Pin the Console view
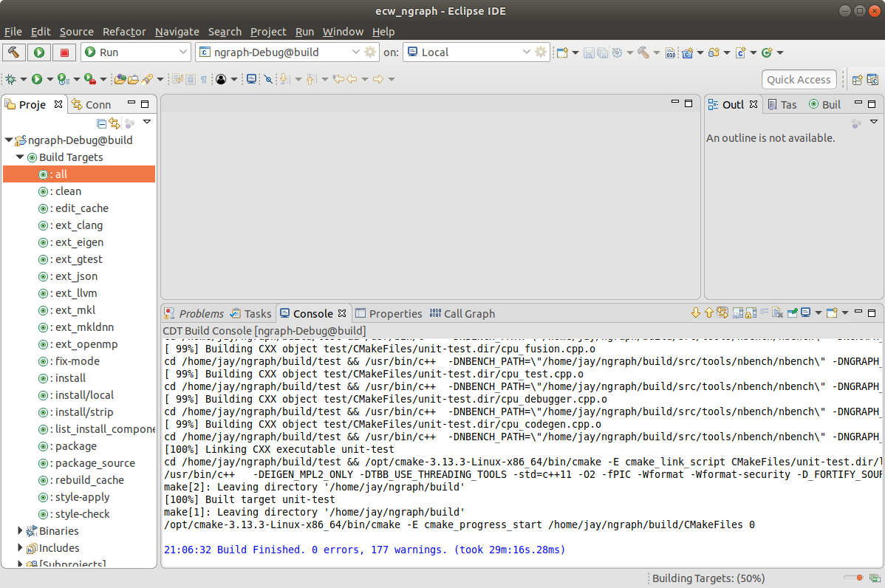Viewport: 885px width, 588px height. [x=791, y=313]
